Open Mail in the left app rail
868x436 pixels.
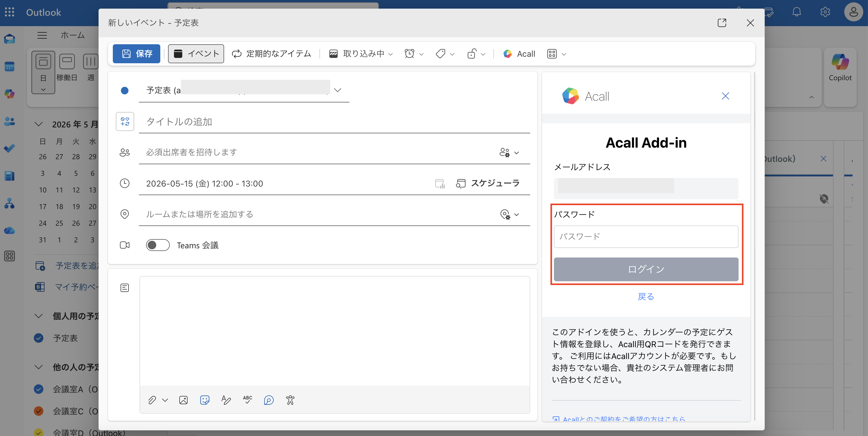[9, 39]
